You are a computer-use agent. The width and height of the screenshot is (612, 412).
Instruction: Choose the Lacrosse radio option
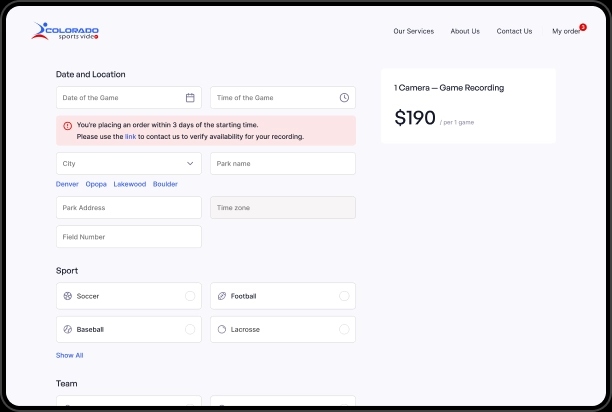coord(344,329)
